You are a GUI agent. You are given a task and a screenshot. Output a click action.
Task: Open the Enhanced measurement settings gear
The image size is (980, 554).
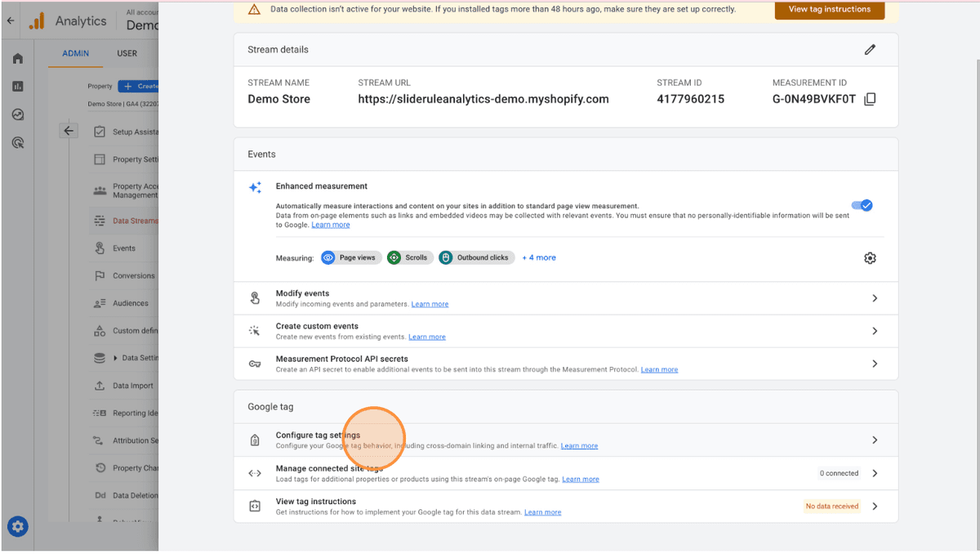point(870,258)
